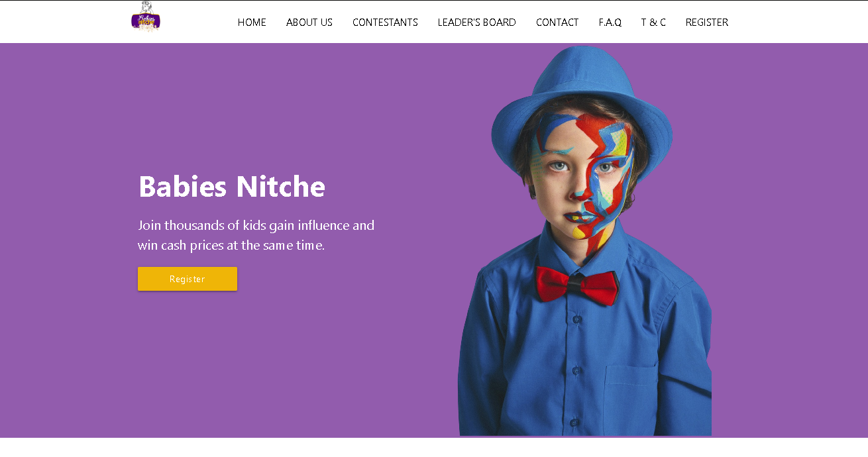Navigate to the CONTESTANTS page

pyautogui.click(x=385, y=23)
